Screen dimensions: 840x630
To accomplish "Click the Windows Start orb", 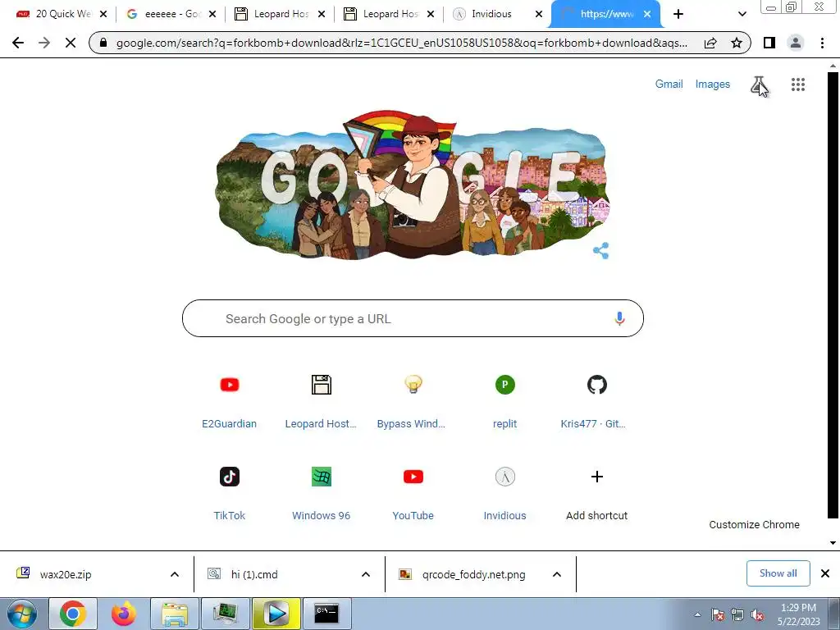I will [x=21, y=614].
